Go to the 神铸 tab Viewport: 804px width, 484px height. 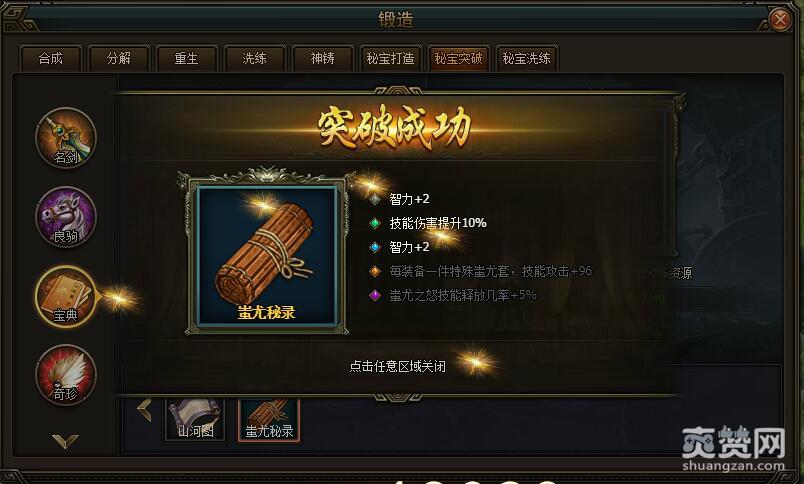point(323,58)
